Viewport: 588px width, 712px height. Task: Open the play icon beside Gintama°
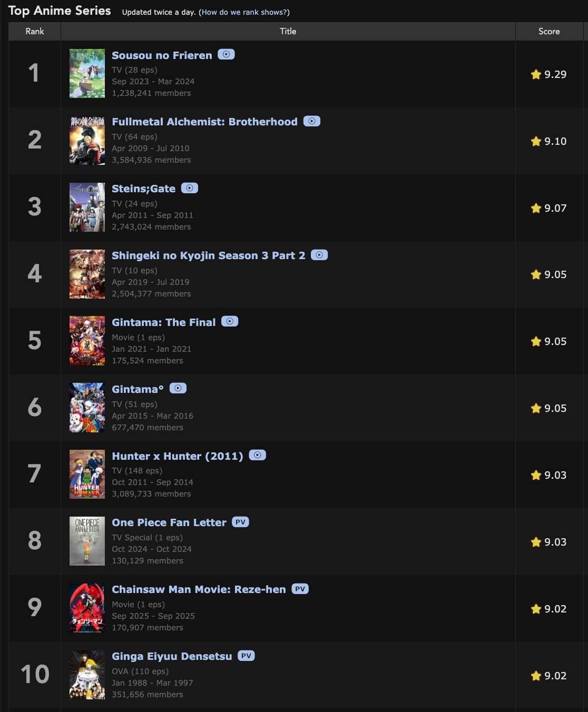[178, 388]
